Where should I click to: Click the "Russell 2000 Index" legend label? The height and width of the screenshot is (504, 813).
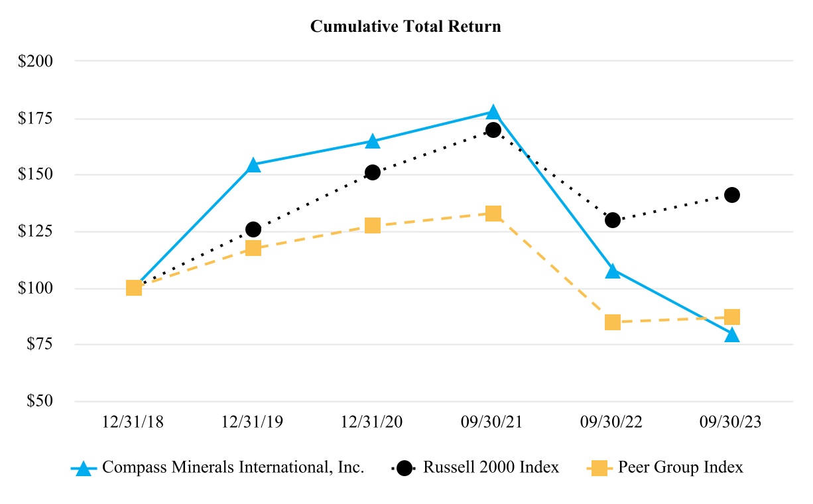491,468
